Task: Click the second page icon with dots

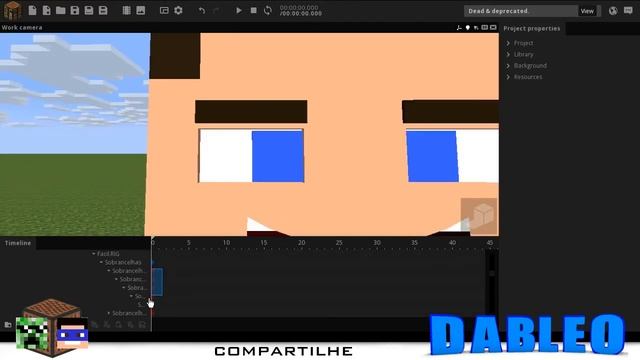Action: (x=46, y=10)
